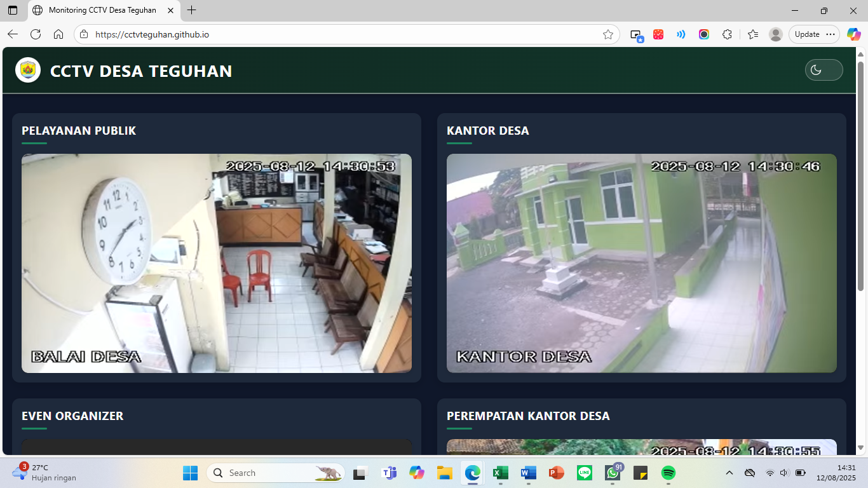This screenshot has height=488, width=868.
Task: Open the picture-in-picture extension icon
Action: (x=637, y=35)
